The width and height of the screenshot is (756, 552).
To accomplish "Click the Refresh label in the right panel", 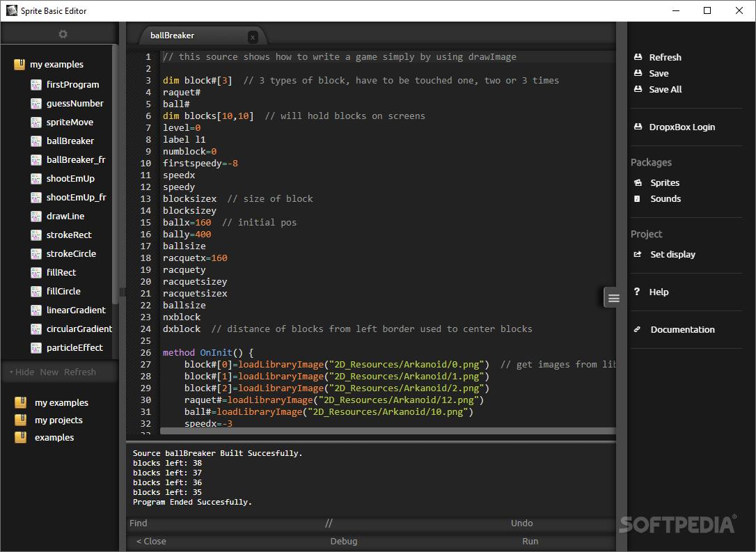I will 665,57.
